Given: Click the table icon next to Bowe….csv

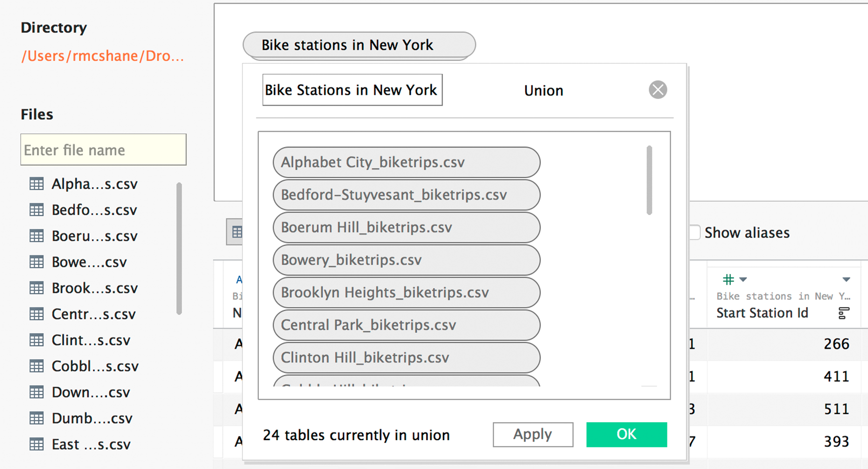Looking at the screenshot, I should [x=36, y=262].
